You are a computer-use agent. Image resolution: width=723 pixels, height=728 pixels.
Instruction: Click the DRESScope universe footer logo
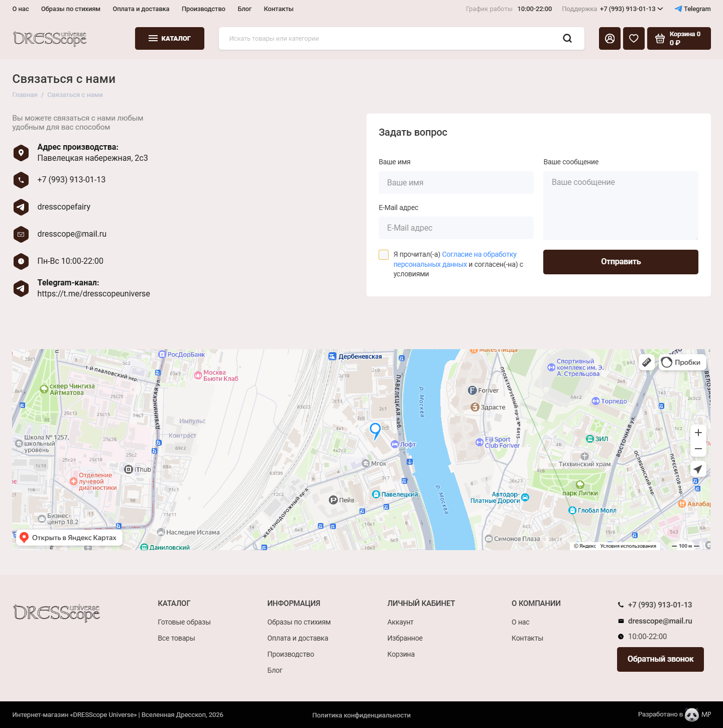click(56, 613)
